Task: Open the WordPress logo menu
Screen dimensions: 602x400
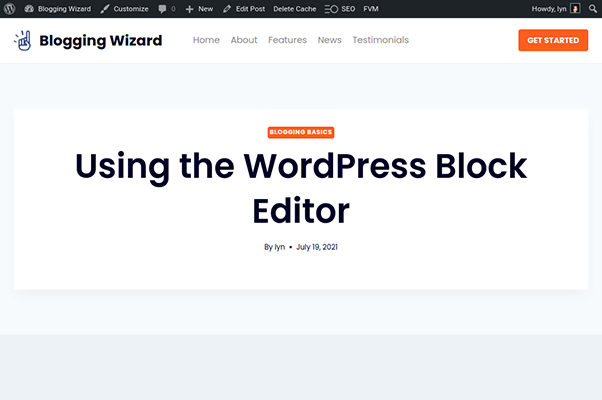Action: click(10, 8)
